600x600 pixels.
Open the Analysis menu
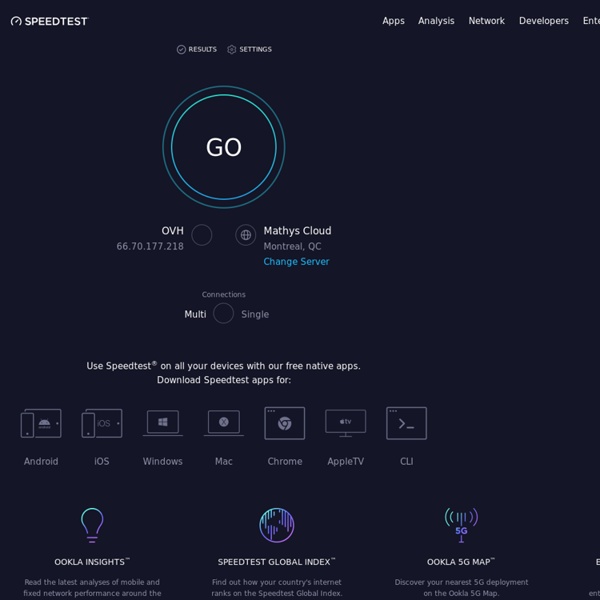436,21
